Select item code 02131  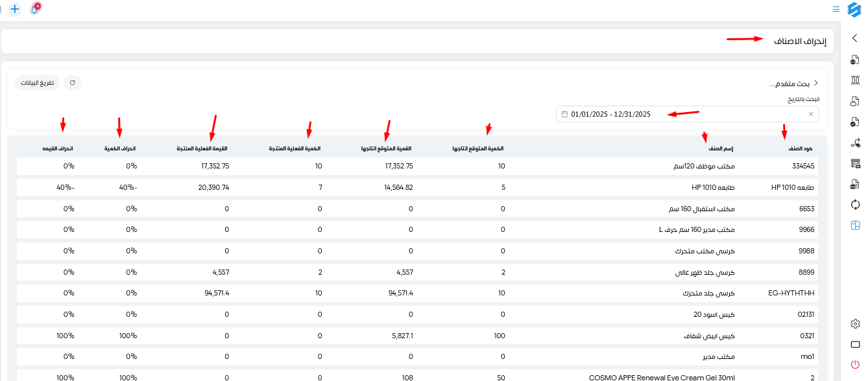(x=805, y=314)
